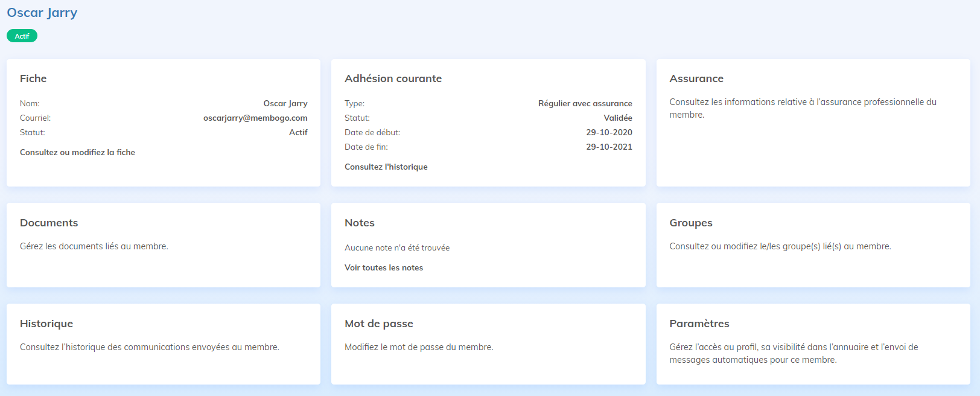Open 'Voir toutes les notes' link
This screenshot has height=396, width=980.
[383, 267]
